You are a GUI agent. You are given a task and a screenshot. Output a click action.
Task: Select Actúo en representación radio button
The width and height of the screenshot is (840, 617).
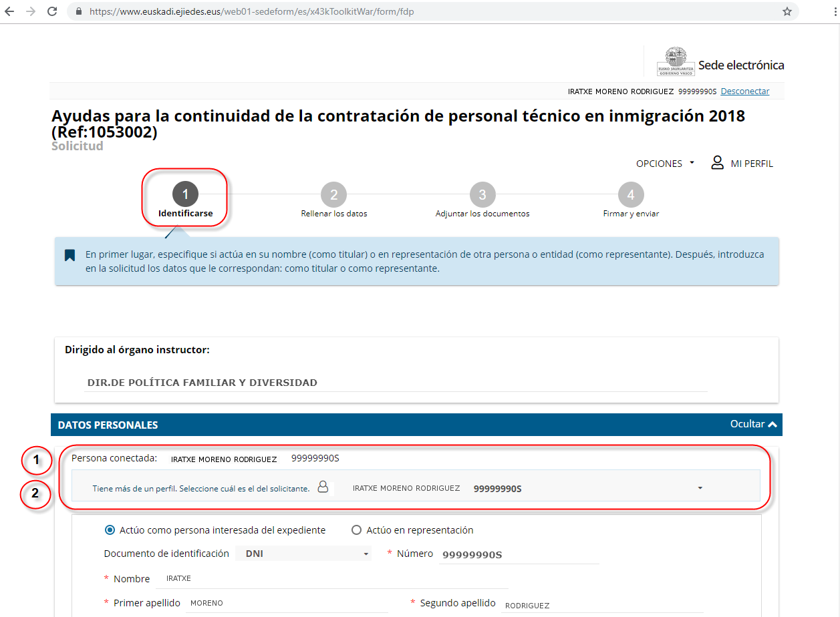click(x=357, y=530)
